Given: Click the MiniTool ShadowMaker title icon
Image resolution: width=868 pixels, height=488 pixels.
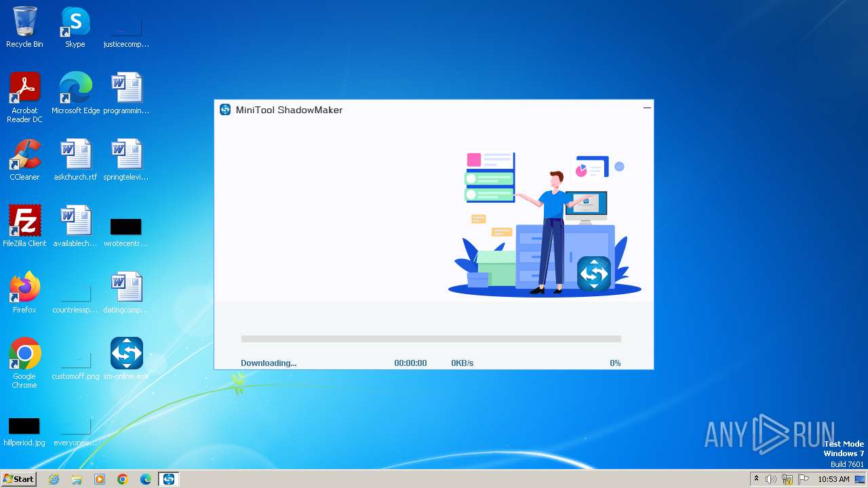Looking at the screenshot, I should click(x=225, y=110).
